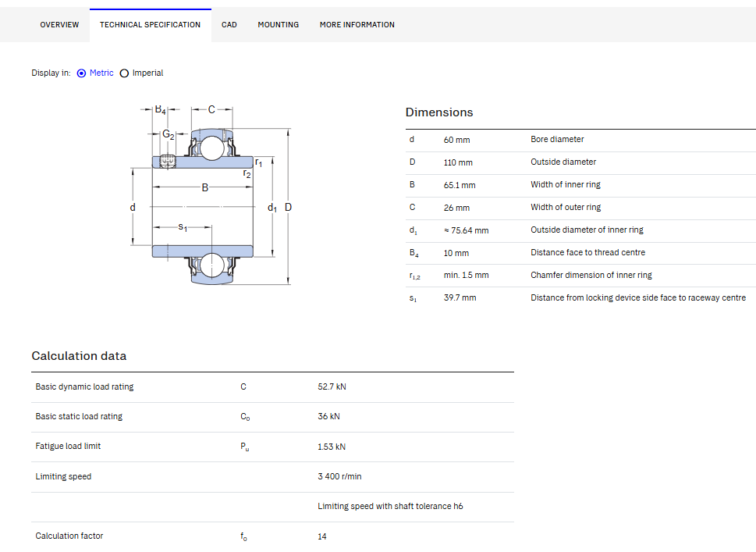Click the C0 symbol in calculation table

(245, 417)
